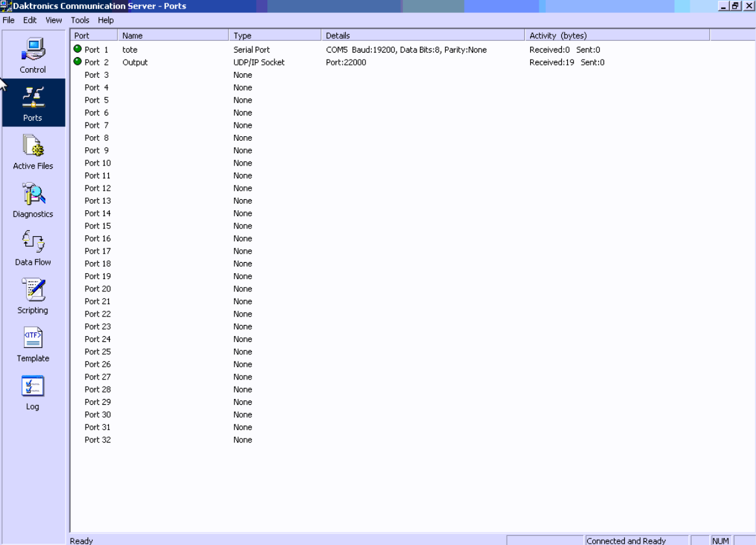Open the Tools menu

pyautogui.click(x=79, y=20)
